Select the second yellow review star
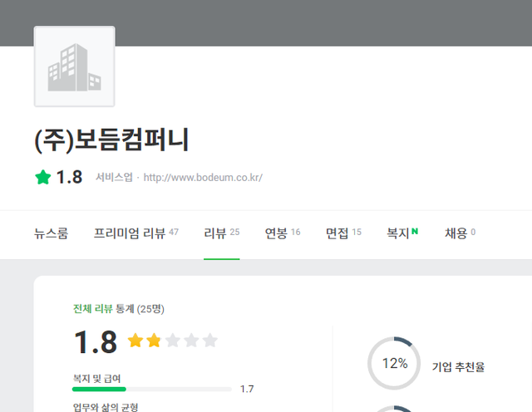532x412 pixels. (x=154, y=341)
